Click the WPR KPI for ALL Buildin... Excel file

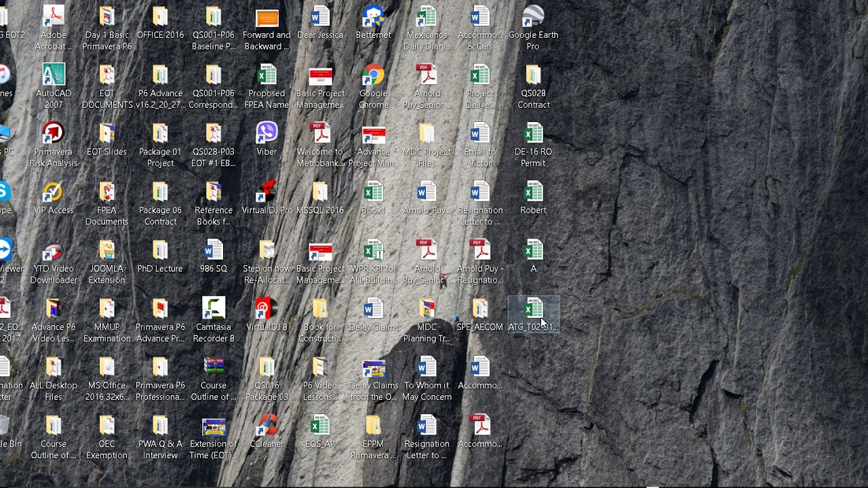(374, 249)
